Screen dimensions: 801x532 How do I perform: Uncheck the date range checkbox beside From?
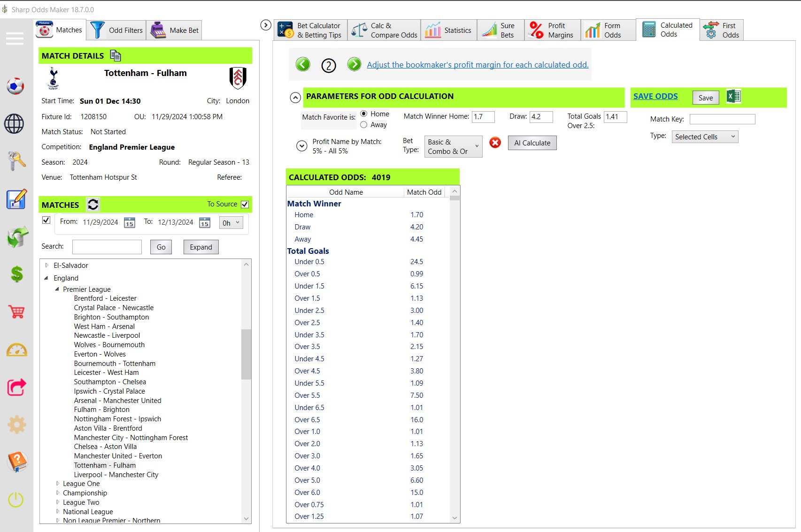46,220
